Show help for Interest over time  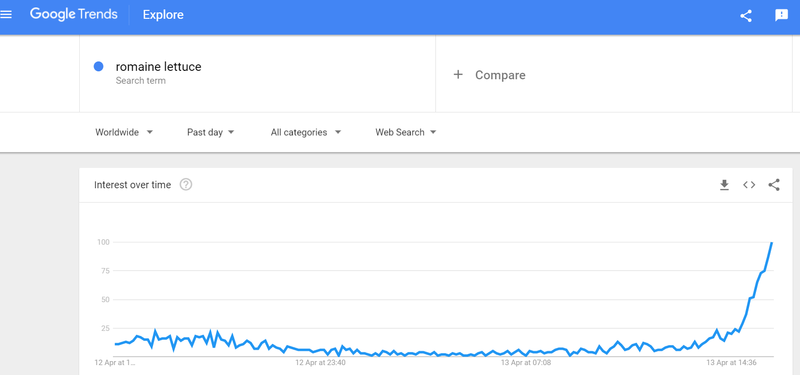(186, 185)
